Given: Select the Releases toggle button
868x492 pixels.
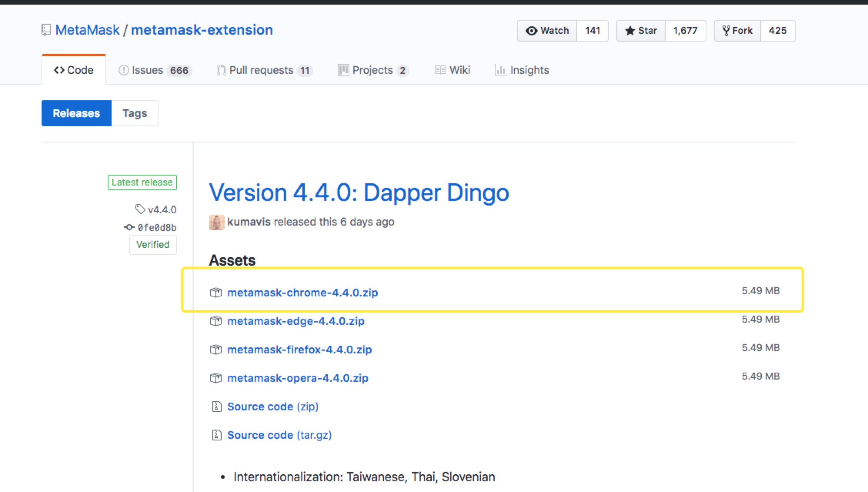Looking at the screenshot, I should (x=76, y=113).
